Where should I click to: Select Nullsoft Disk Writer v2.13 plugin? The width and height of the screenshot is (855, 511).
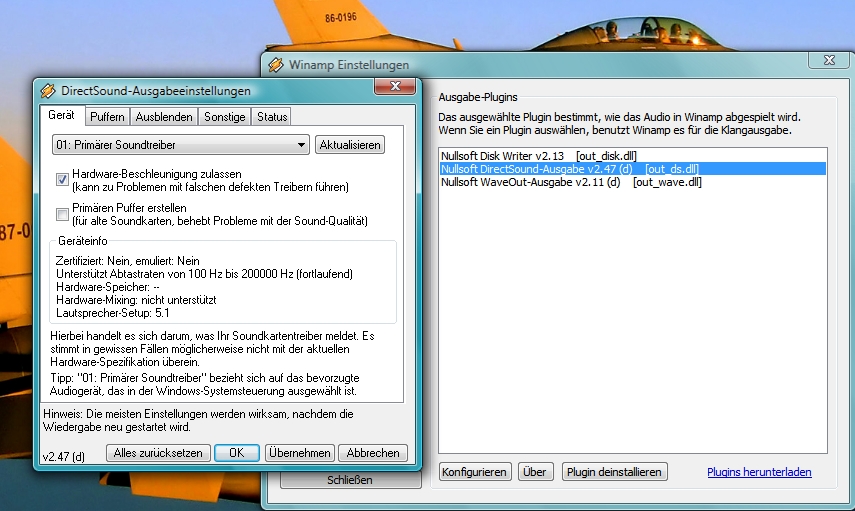[633, 156]
